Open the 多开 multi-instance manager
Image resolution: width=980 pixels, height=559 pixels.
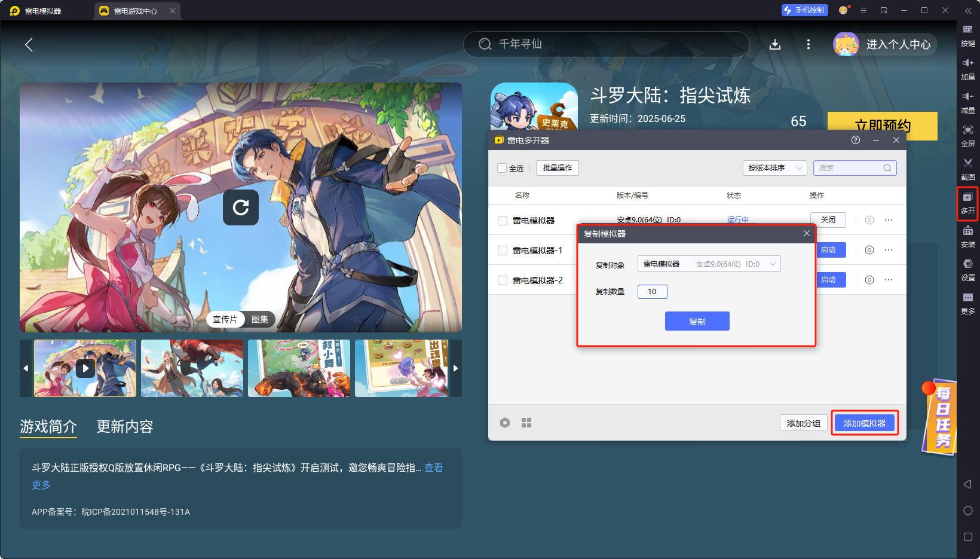(967, 203)
